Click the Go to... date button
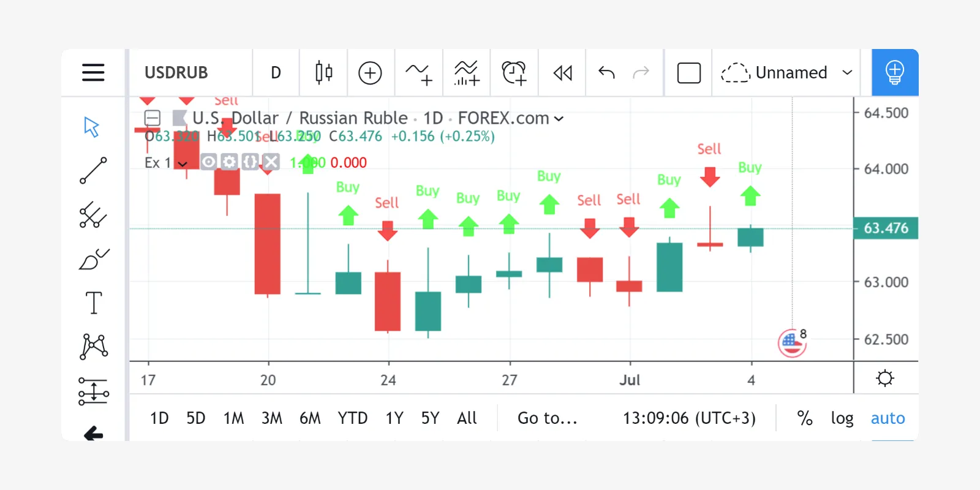This screenshot has height=490, width=980. [547, 418]
